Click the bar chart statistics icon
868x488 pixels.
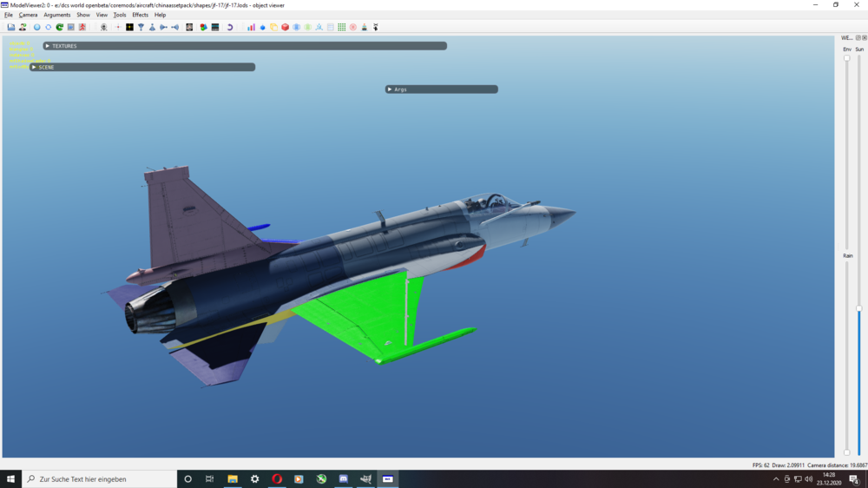252,27
